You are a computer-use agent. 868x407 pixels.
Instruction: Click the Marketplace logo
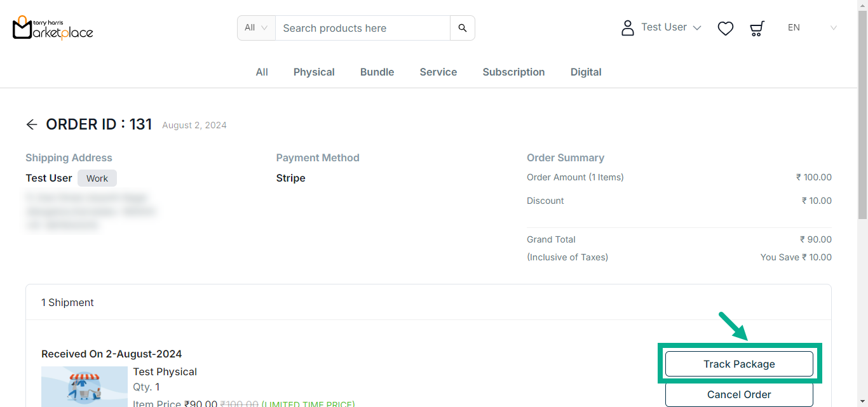click(53, 27)
